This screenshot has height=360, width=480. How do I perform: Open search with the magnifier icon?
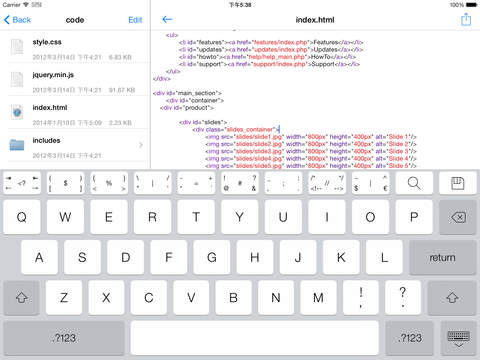(x=414, y=183)
